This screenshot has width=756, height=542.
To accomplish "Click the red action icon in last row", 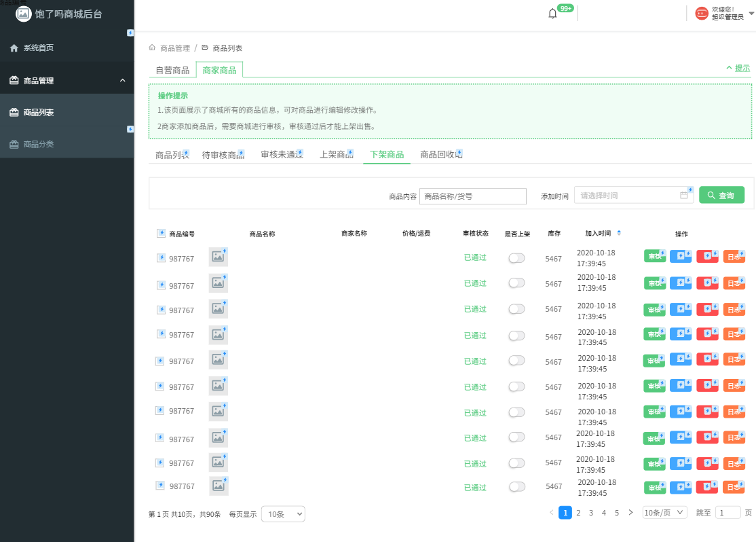I will click(x=707, y=487).
